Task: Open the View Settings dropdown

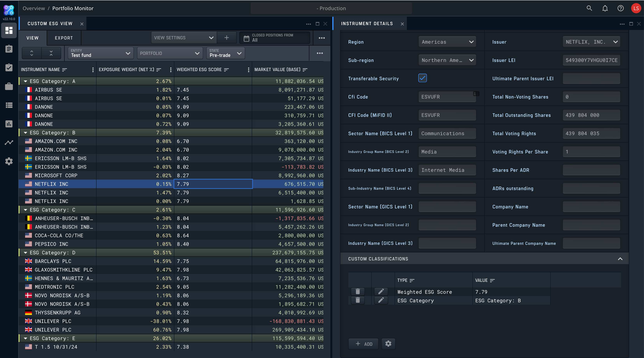Action: 184,38
